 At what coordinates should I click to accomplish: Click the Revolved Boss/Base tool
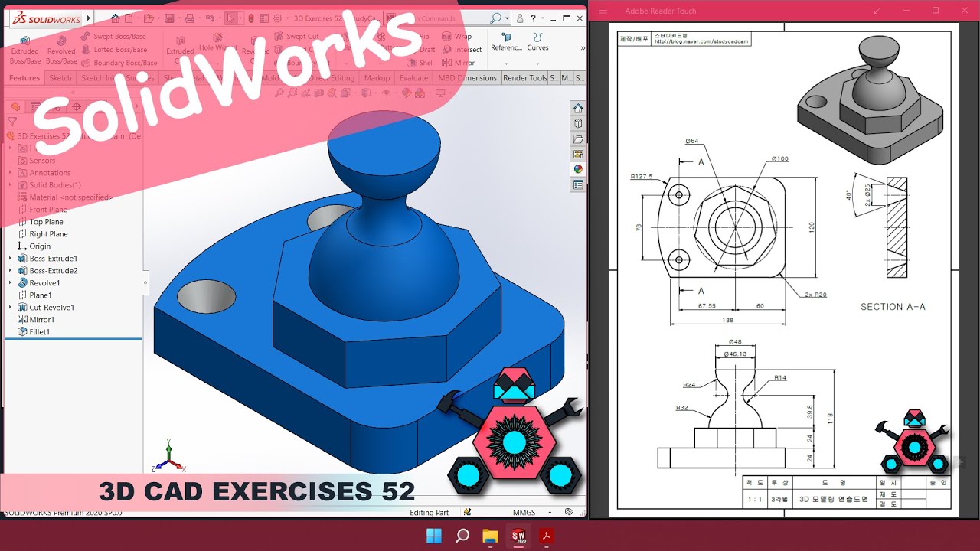(x=61, y=51)
